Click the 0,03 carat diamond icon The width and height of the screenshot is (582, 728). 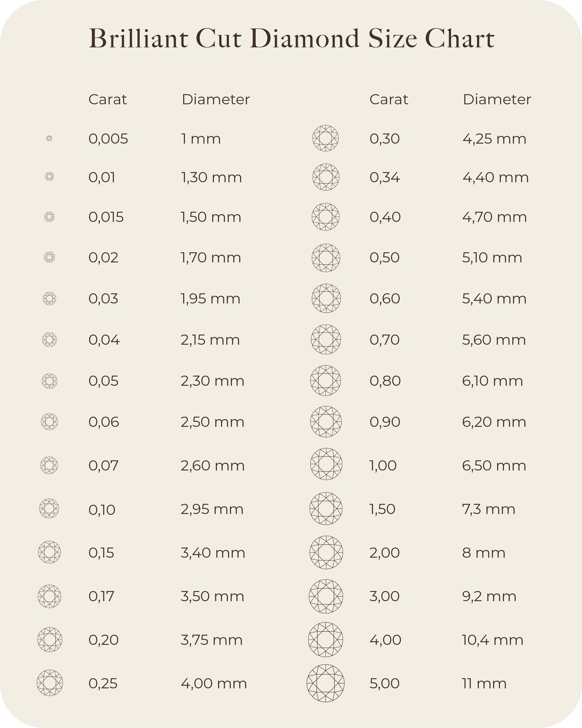pyautogui.click(x=50, y=299)
